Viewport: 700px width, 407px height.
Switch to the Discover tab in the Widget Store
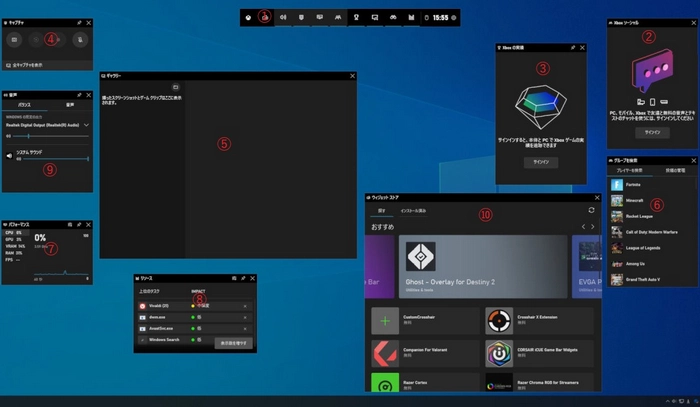(x=382, y=211)
